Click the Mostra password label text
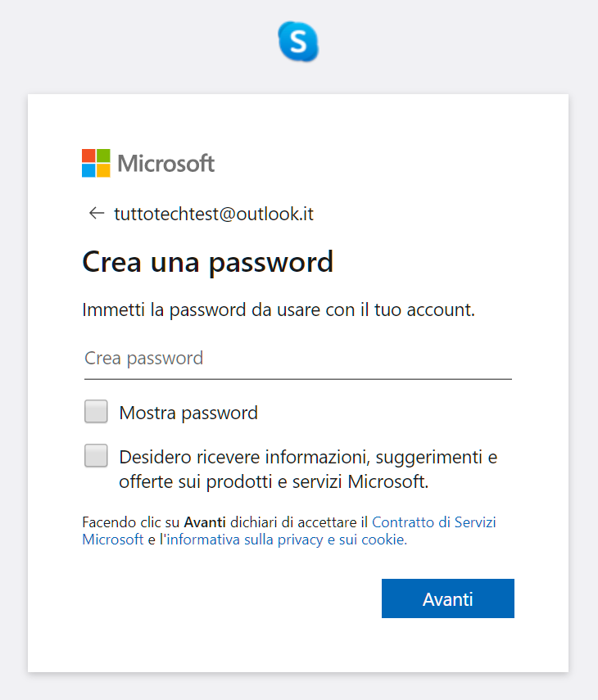This screenshot has height=700, width=598. pyautogui.click(x=188, y=413)
